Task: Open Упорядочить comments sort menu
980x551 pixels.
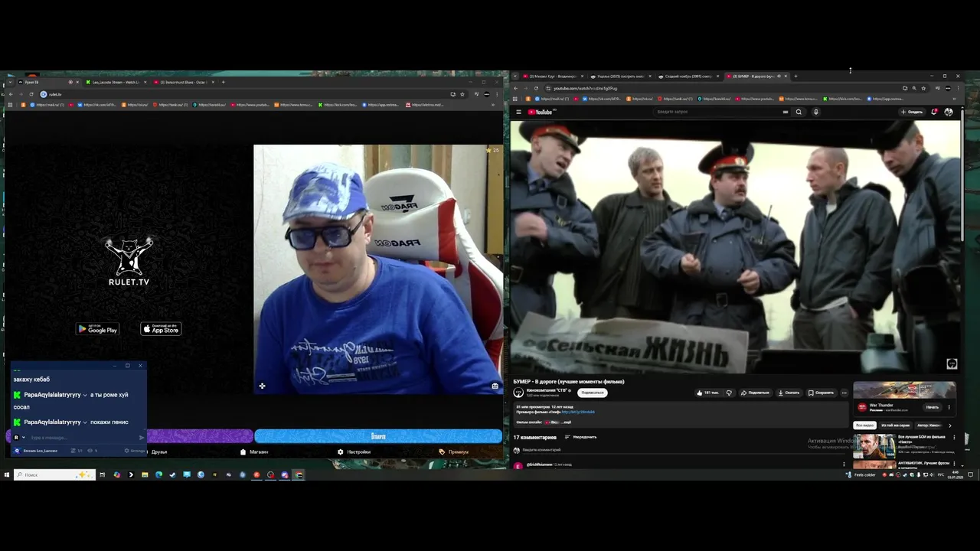Action: [x=580, y=437]
